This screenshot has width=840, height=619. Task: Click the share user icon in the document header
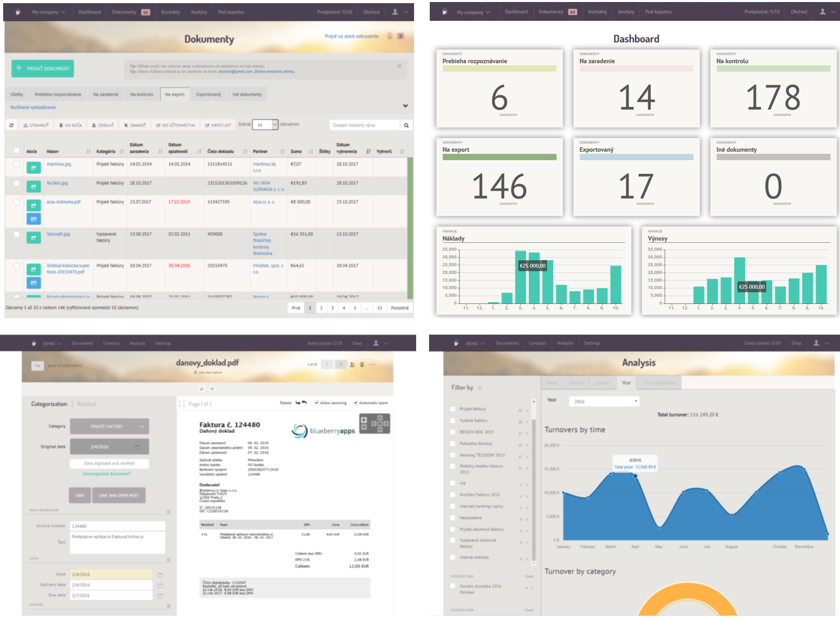point(352,364)
